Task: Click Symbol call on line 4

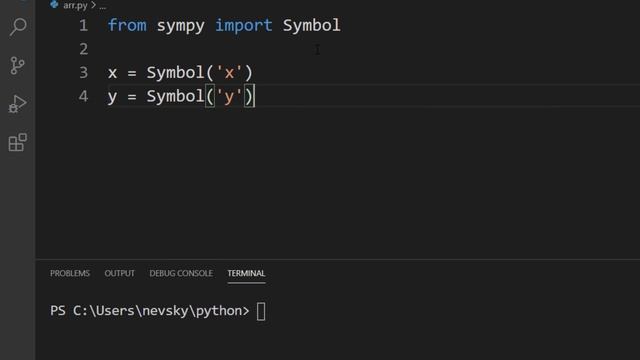Action: coord(175,97)
